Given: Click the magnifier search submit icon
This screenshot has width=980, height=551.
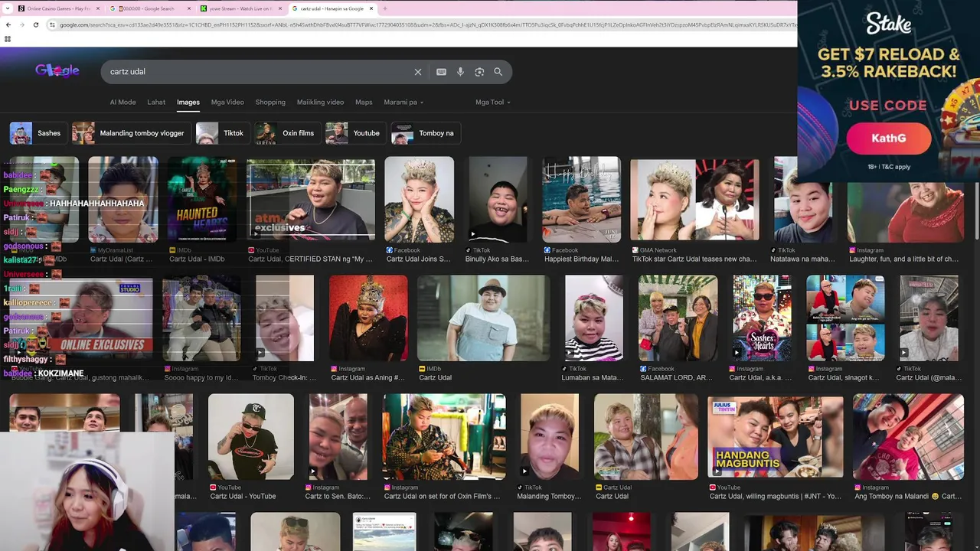Looking at the screenshot, I should point(498,72).
